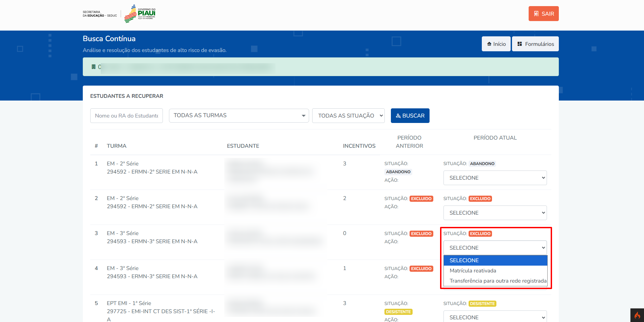
Task: Click the red EXCLUIDO badge in row 4
Action: [421, 269]
